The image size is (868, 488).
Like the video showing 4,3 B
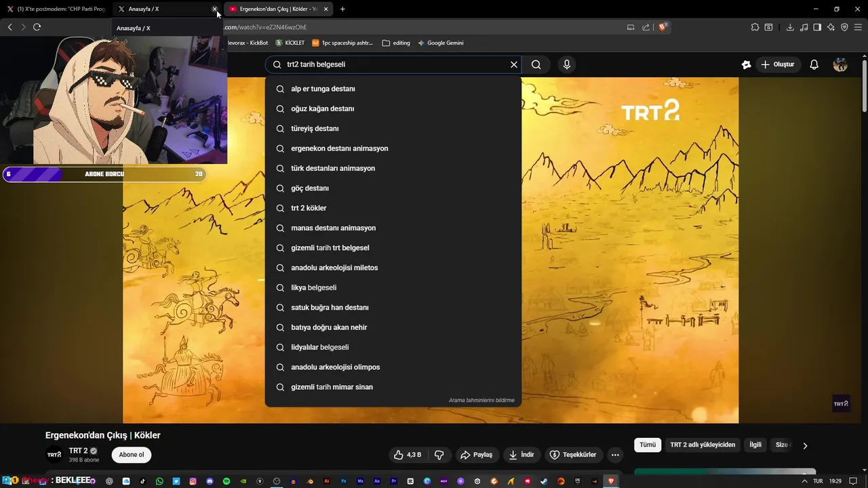[x=409, y=455]
